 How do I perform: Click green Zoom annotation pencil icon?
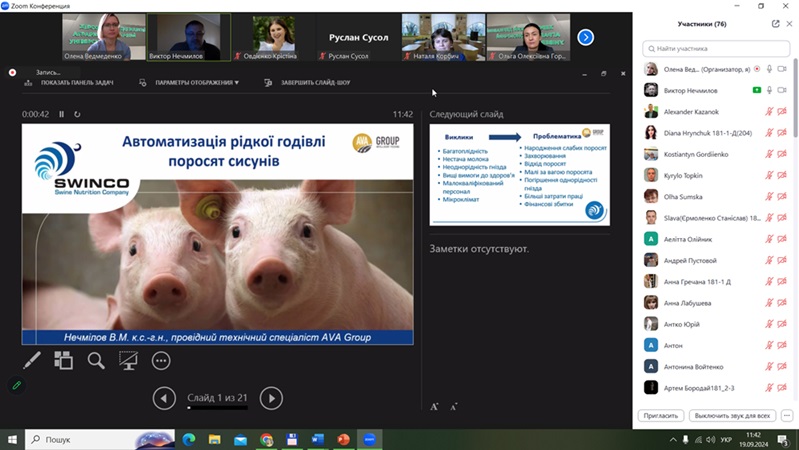[x=17, y=385]
